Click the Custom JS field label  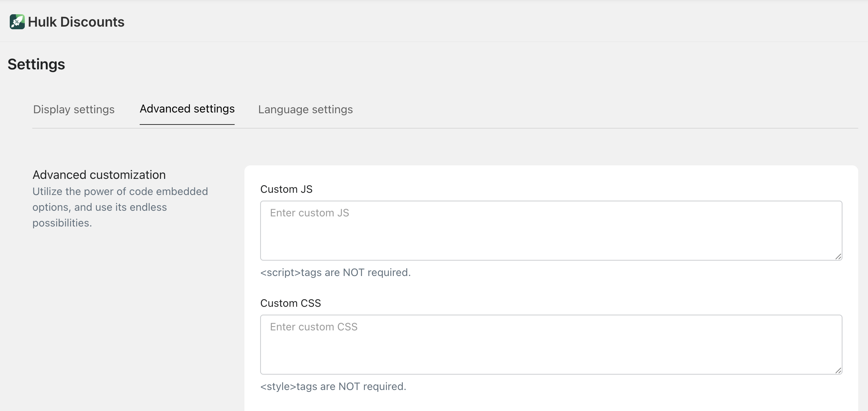pyautogui.click(x=286, y=189)
